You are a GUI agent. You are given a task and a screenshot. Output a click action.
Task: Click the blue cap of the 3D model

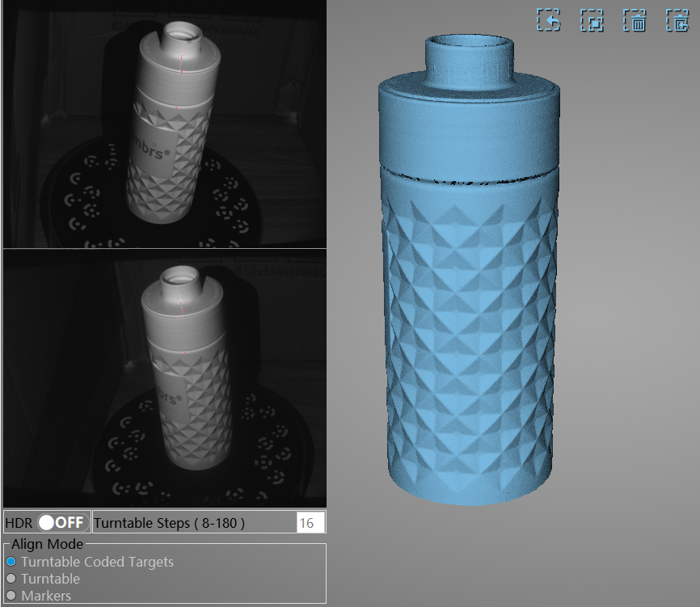469,121
